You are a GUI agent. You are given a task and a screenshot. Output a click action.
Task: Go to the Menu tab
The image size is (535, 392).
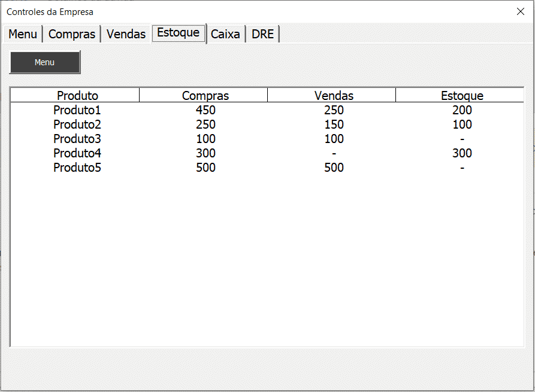(22, 34)
